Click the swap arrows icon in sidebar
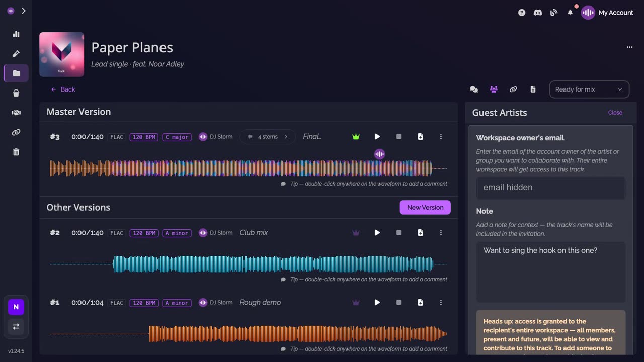The height and width of the screenshot is (362, 644). pyautogui.click(x=16, y=326)
